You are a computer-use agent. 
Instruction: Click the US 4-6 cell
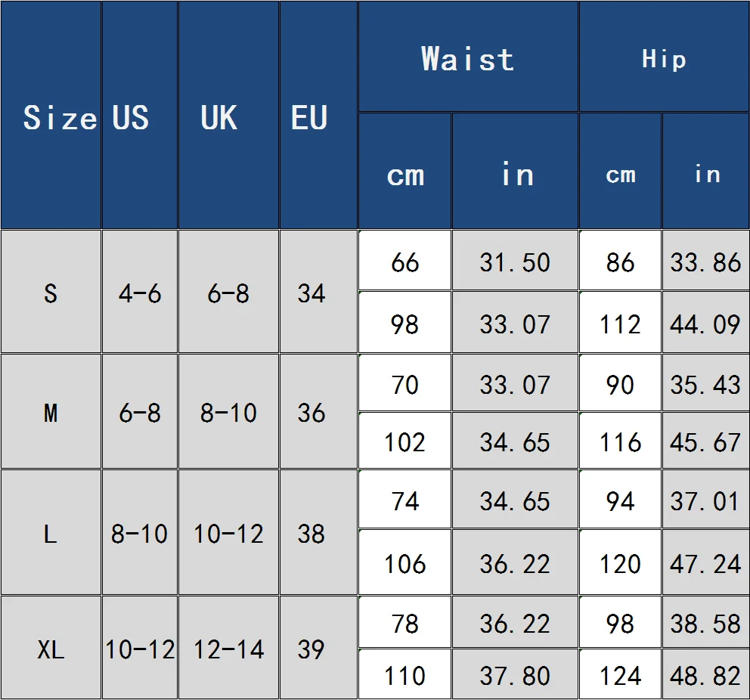pos(140,292)
